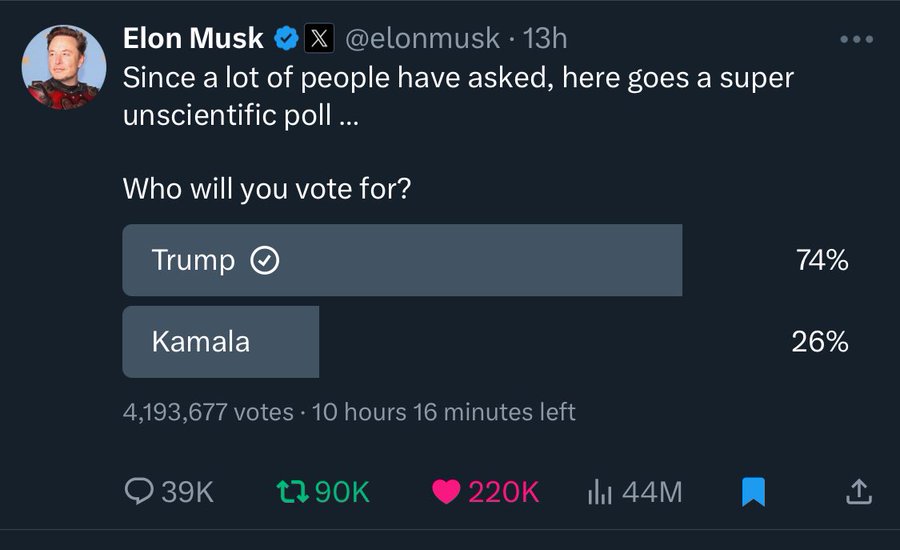Click the 4,193,677 votes count text

[208, 412]
